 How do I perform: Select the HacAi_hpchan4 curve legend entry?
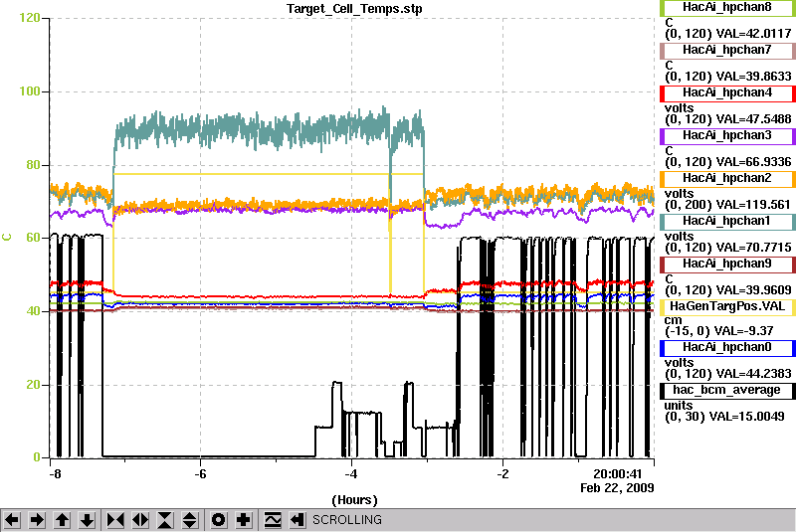click(727, 93)
